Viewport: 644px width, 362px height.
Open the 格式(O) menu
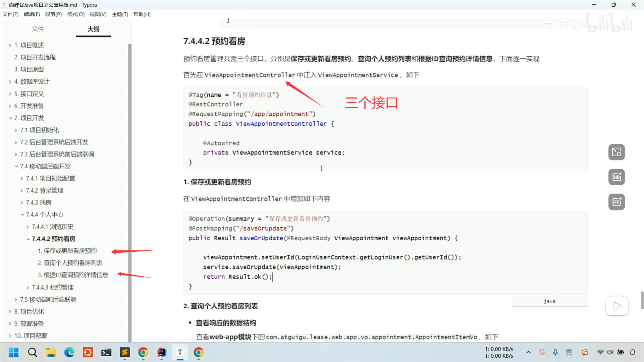pos(75,14)
